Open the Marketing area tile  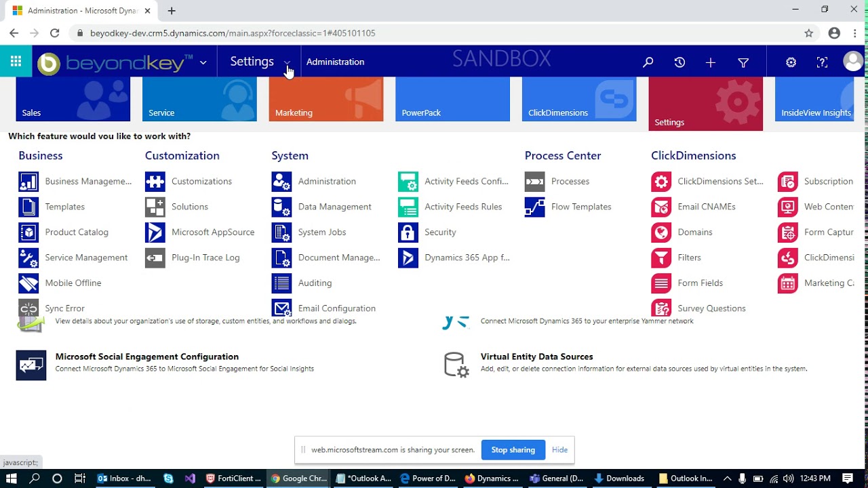pos(326,99)
